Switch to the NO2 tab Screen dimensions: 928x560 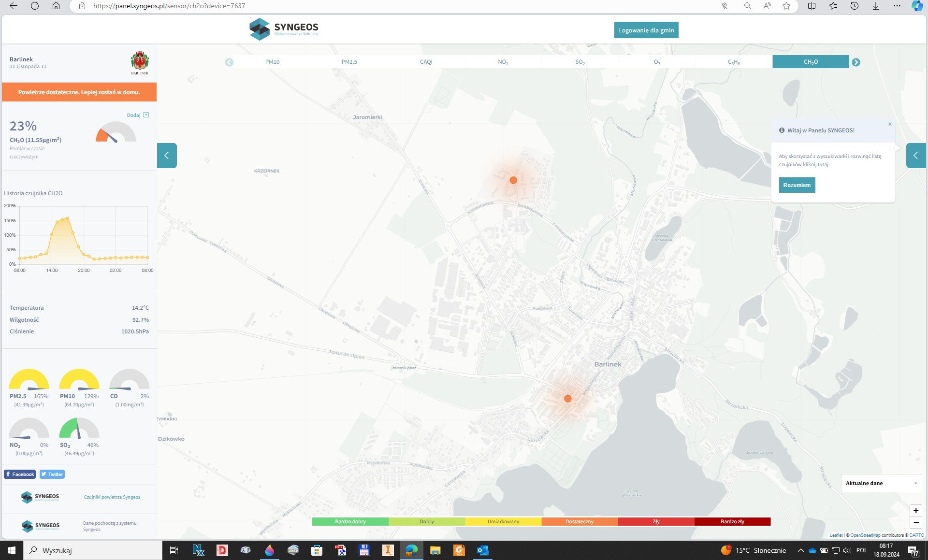tap(503, 62)
